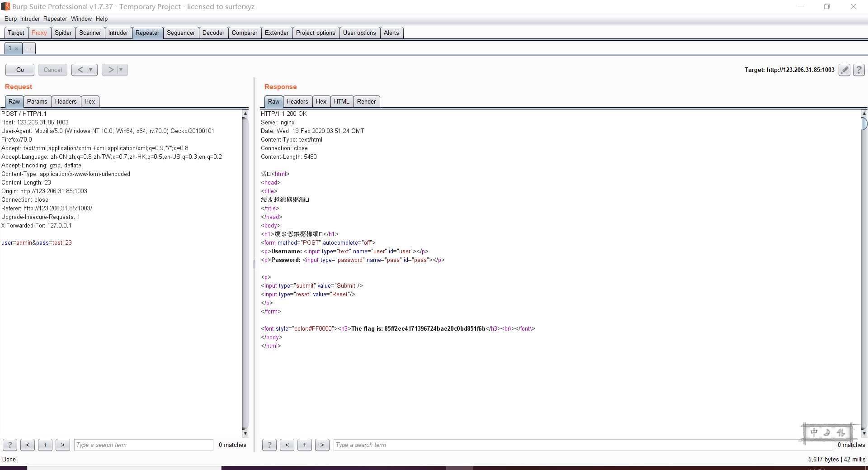Open the User options tab
Viewport: 868px width, 470px height.
click(x=359, y=33)
